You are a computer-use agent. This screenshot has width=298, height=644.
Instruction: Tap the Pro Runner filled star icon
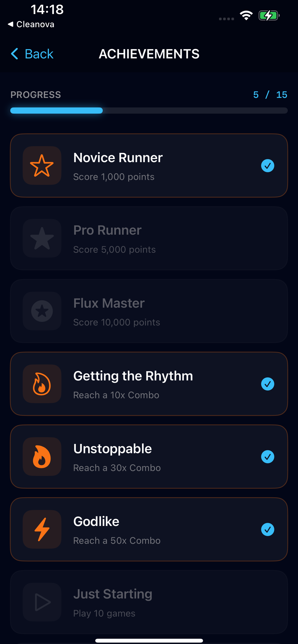[42, 238]
